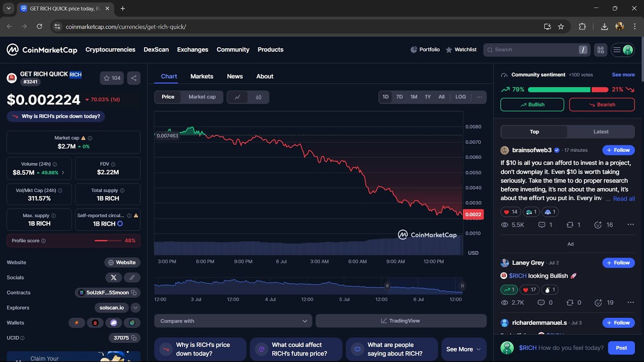Open Cryptocurrencies menu

click(110, 50)
